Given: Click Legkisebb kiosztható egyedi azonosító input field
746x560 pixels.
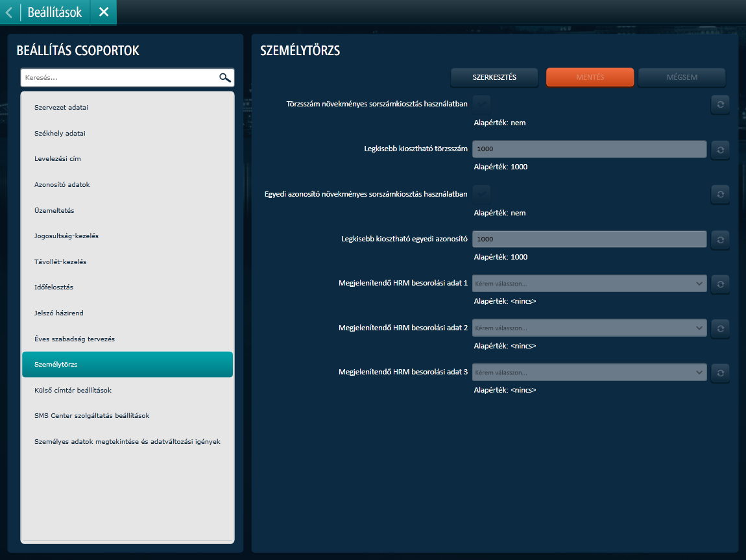Looking at the screenshot, I should (589, 239).
